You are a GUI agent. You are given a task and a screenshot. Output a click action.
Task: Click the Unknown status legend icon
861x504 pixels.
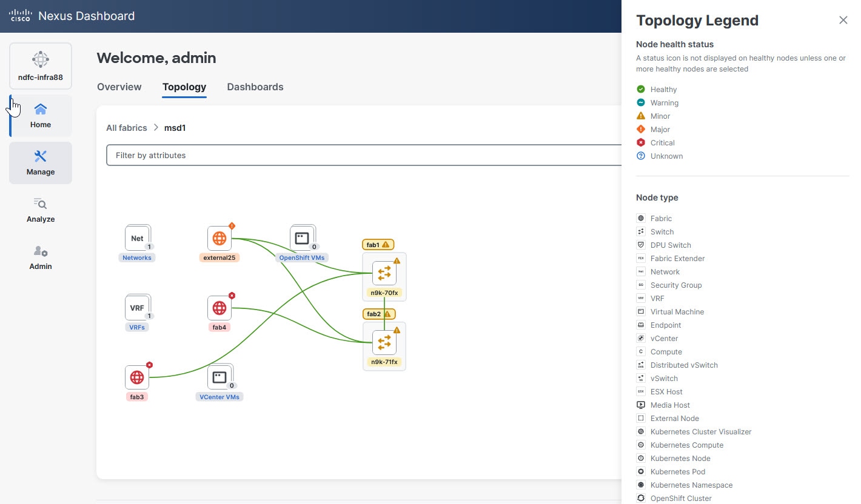coord(641,156)
